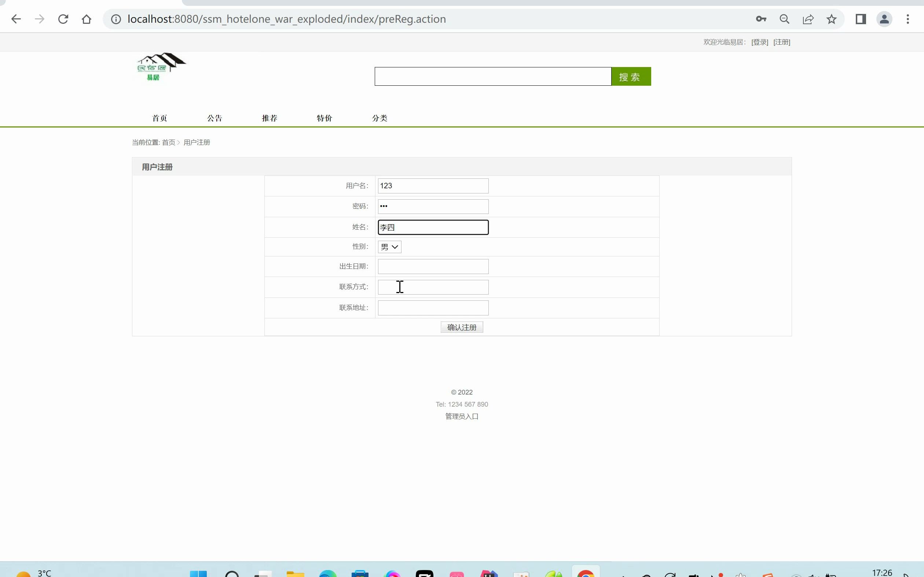The height and width of the screenshot is (577, 924).
Task: Click the Chrome profile avatar
Action: click(885, 19)
